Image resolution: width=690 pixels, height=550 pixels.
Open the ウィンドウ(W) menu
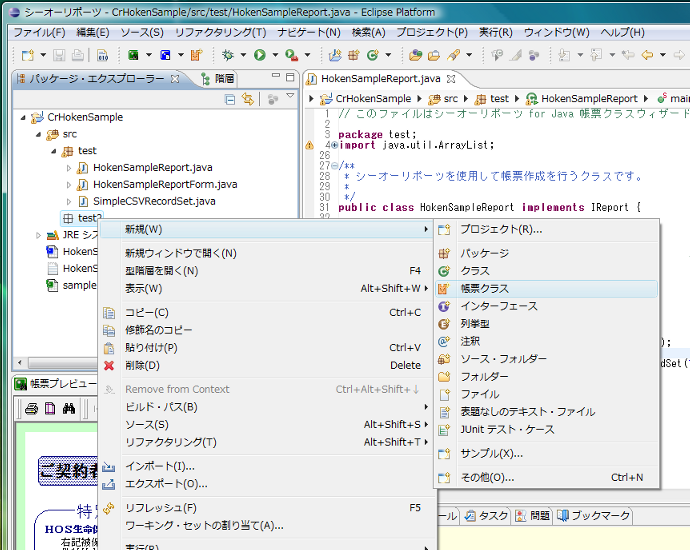(556, 33)
